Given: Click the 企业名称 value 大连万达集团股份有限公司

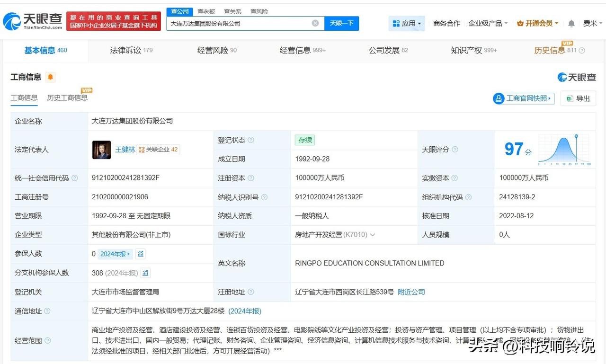Looking at the screenshot, I should point(132,121).
